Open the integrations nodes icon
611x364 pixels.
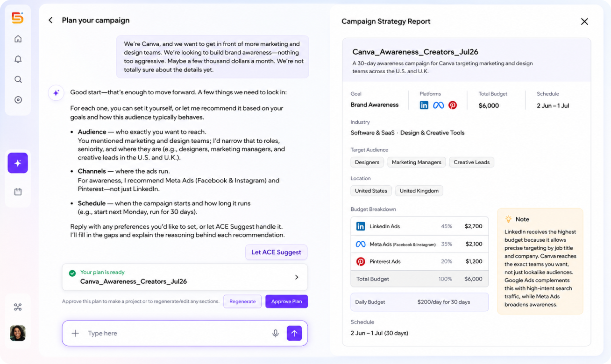point(18,307)
